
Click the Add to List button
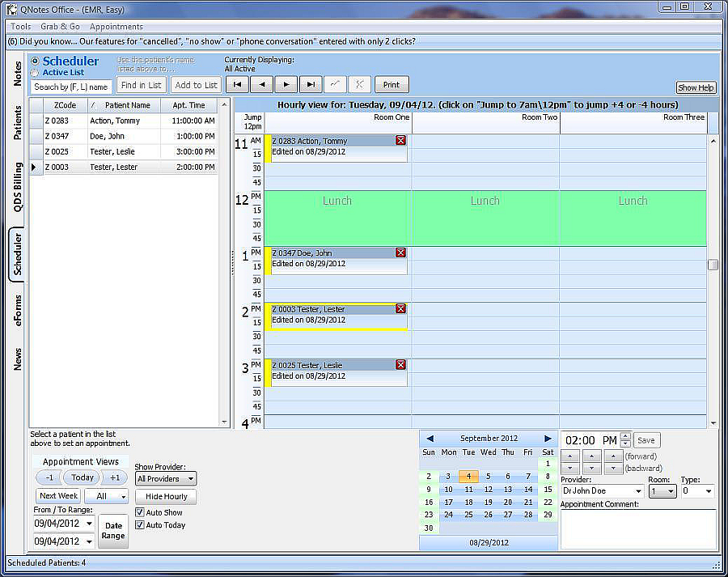196,85
